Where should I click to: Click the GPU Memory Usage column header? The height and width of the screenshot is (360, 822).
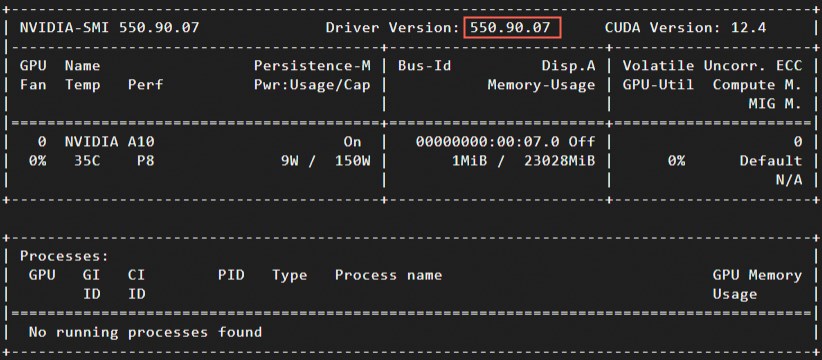pyautogui.click(x=757, y=285)
